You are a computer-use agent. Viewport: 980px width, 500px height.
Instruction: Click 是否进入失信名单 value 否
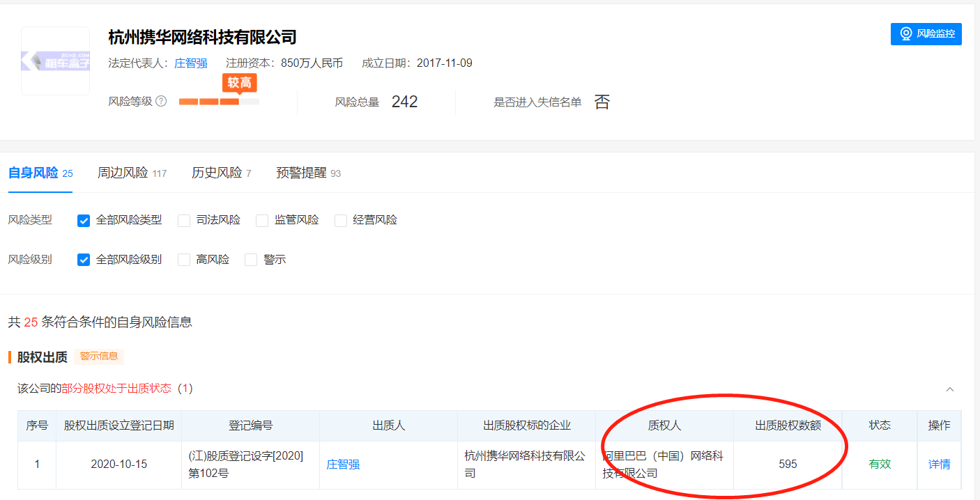click(x=602, y=102)
